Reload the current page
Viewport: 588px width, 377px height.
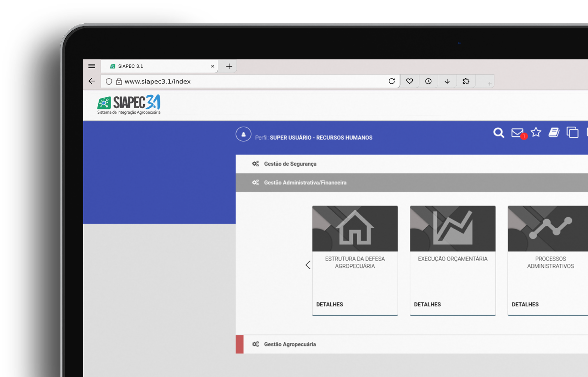pyautogui.click(x=392, y=81)
